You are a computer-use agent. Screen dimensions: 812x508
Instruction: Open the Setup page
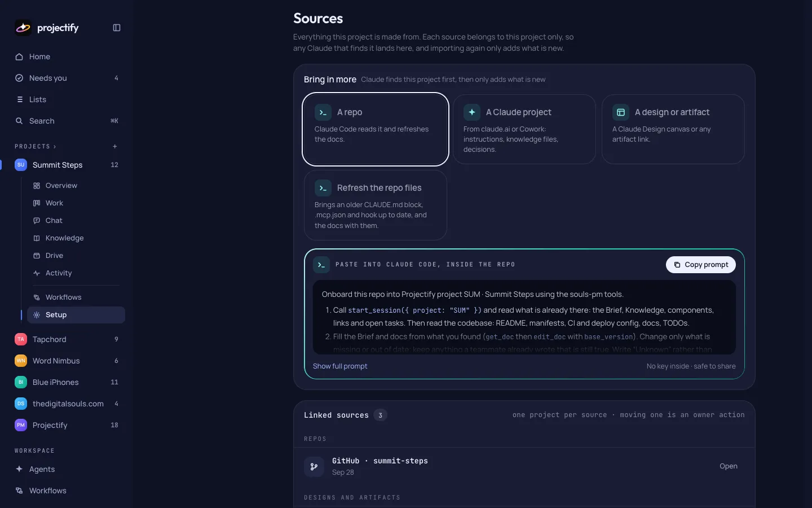click(76, 315)
